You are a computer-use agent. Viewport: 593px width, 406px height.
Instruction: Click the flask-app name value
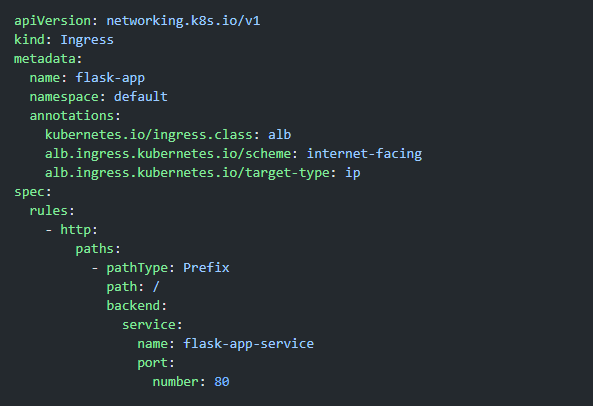pos(110,78)
